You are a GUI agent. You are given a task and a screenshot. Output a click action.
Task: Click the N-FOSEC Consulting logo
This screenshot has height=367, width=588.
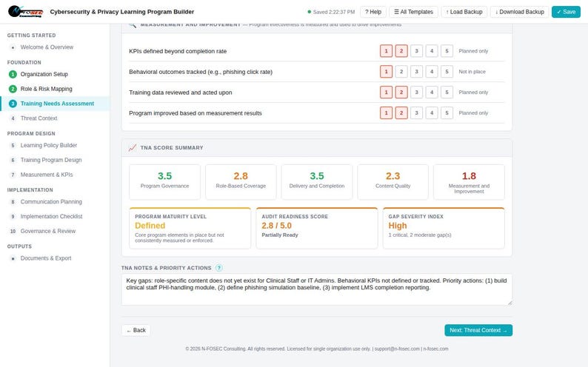coord(25,12)
